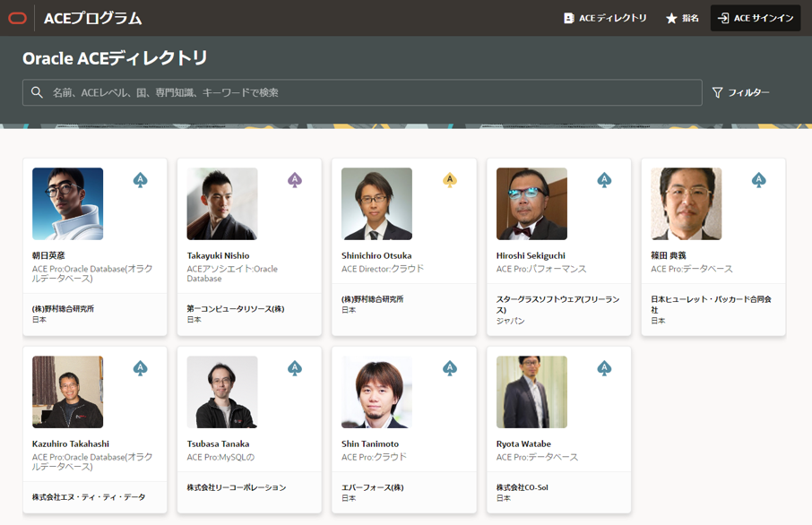Viewport: 812px width, 525px height.
Task: Open Hiroshi Sekiguchi's profile photo
Action: [x=531, y=203]
